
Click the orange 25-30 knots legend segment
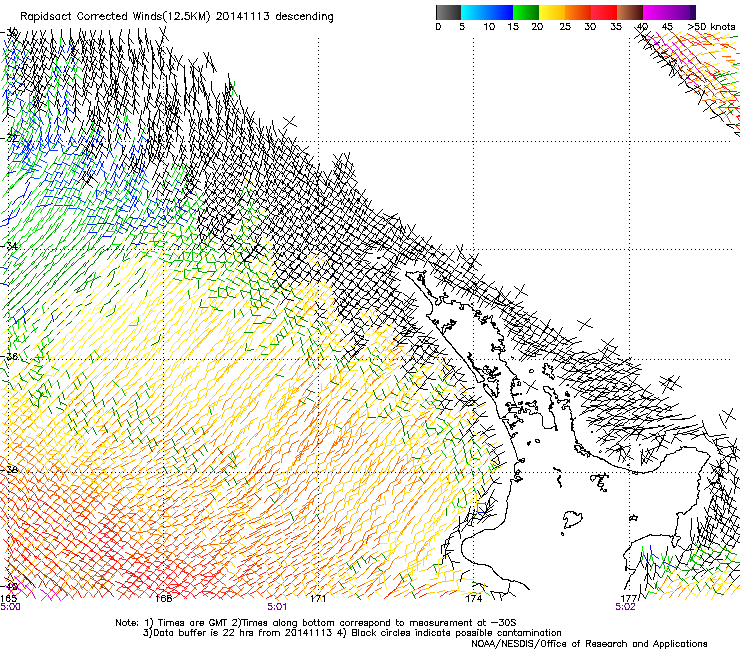578,12
